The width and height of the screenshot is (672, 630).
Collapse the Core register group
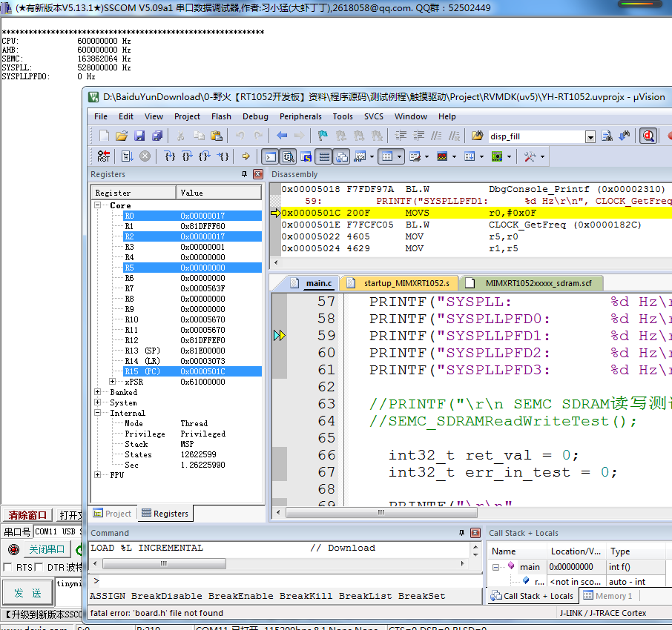tap(98, 205)
